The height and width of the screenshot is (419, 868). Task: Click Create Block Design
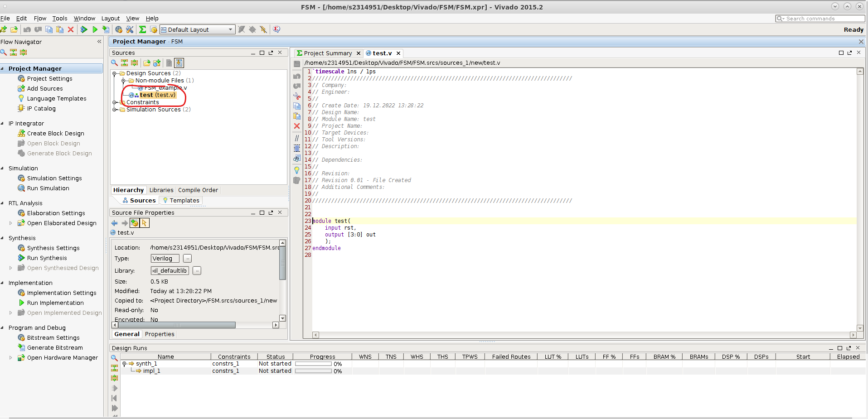point(55,134)
